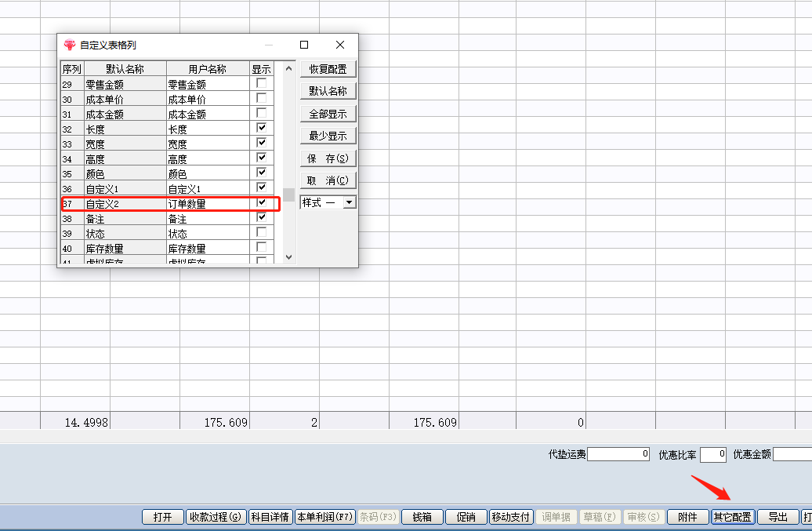The width and height of the screenshot is (812, 531).
Task: Select user name cell 自定义1
Action: pyautogui.click(x=208, y=189)
